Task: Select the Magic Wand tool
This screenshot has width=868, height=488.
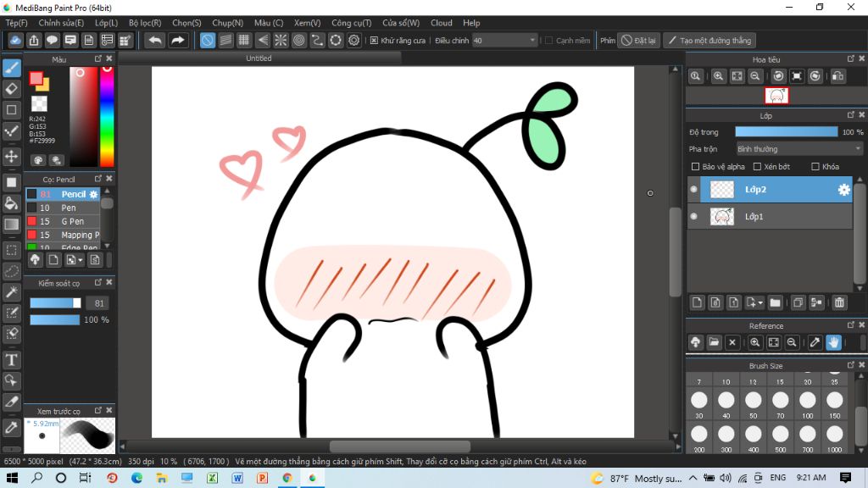Action: [x=12, y=291]
